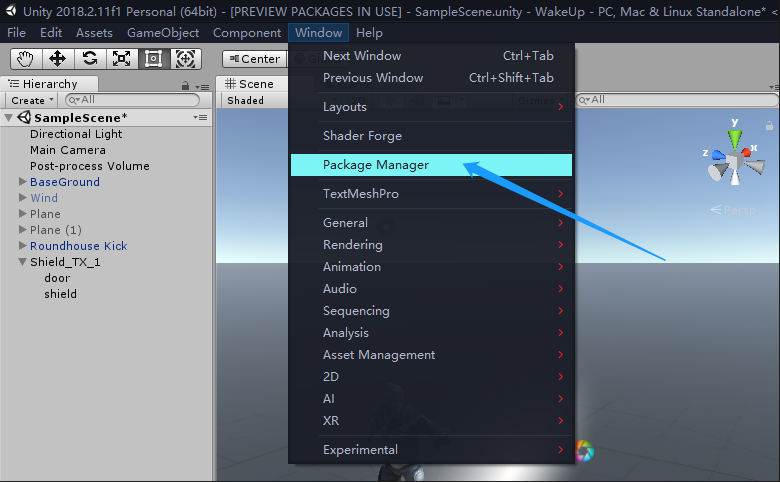Click the Unity logo in the title bar

pos(10,11)
